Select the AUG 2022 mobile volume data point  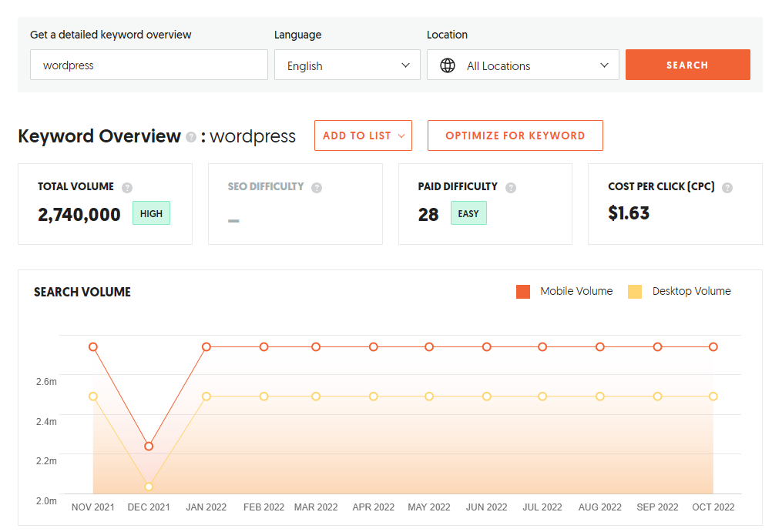pyautogui.click(x=599, y=347)
